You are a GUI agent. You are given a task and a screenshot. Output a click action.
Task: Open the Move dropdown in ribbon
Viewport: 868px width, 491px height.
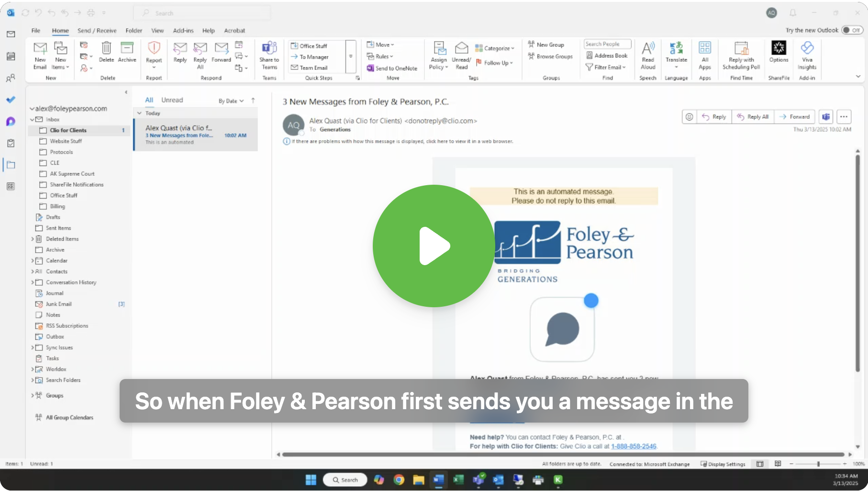[380, 45]
